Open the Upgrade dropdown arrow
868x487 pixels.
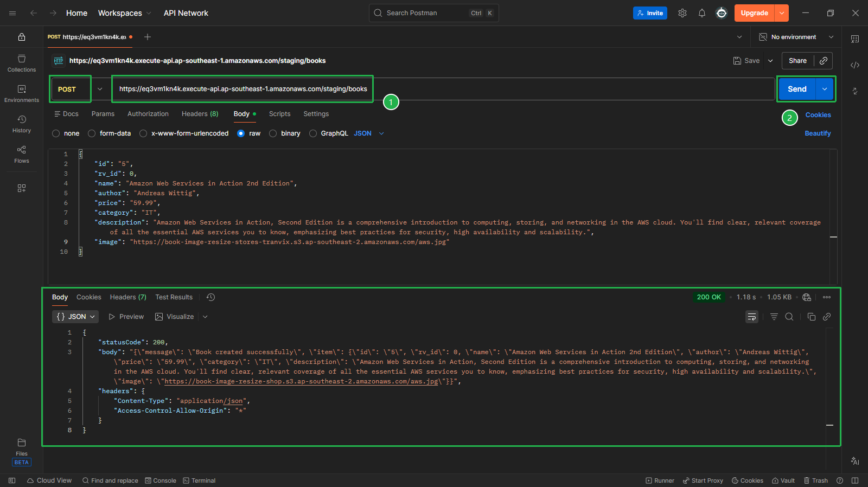click(x=782, y=13)
